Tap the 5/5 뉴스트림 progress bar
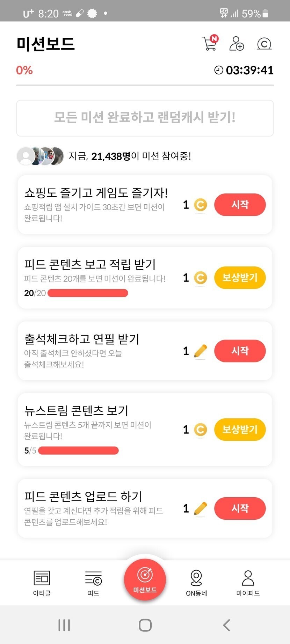290x644 pixels. [78, 451]
